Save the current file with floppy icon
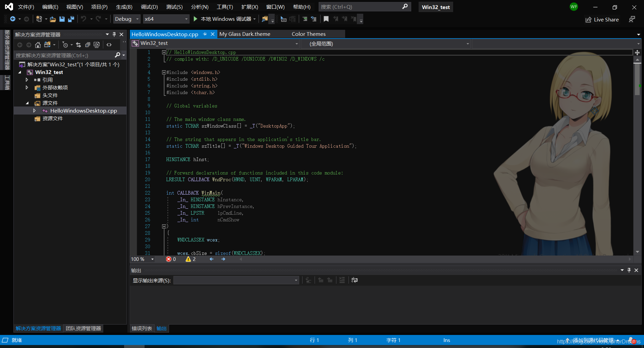This screenshot has height=348, width=644. coord(62,19)
